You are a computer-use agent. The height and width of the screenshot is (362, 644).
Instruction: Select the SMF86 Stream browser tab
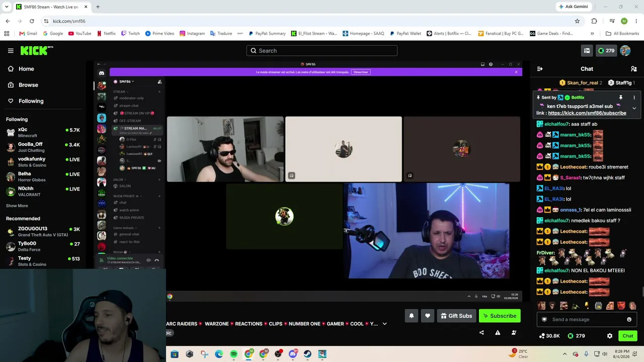tap(52, 7)
